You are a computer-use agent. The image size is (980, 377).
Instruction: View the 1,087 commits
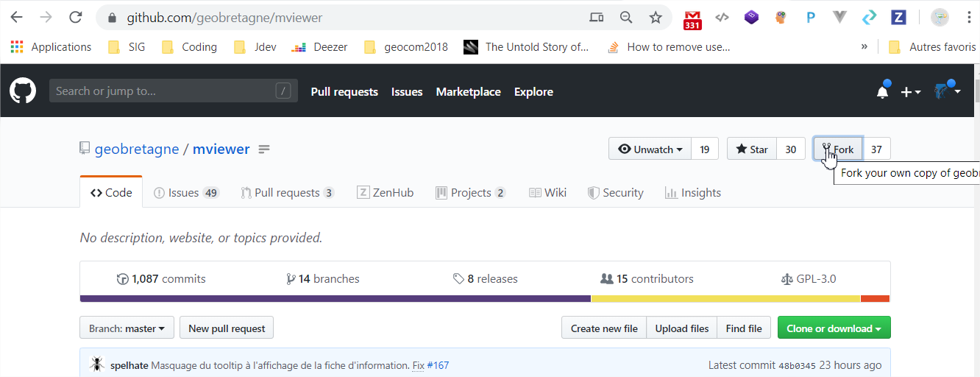[161, 279]
